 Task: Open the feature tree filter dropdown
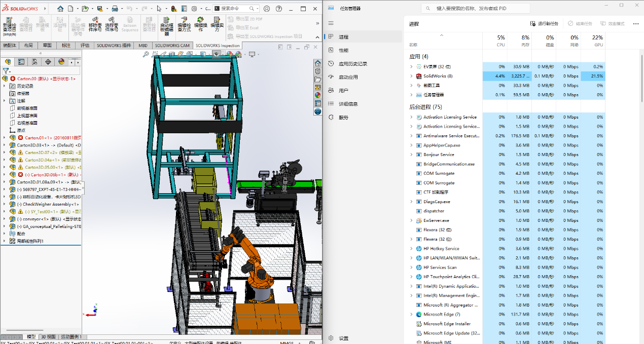7,71
